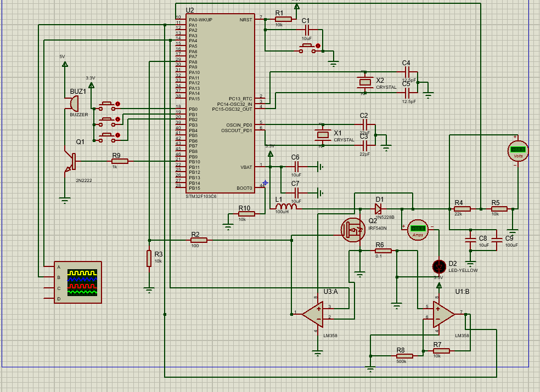The image size is (540, 392).
Task: Select the C6 10uF capacitor symbol
Action: click(296, 167)
